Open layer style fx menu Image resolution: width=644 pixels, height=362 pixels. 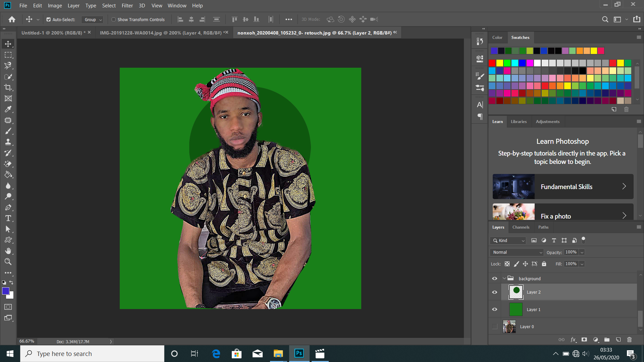(x=573, y=340)
